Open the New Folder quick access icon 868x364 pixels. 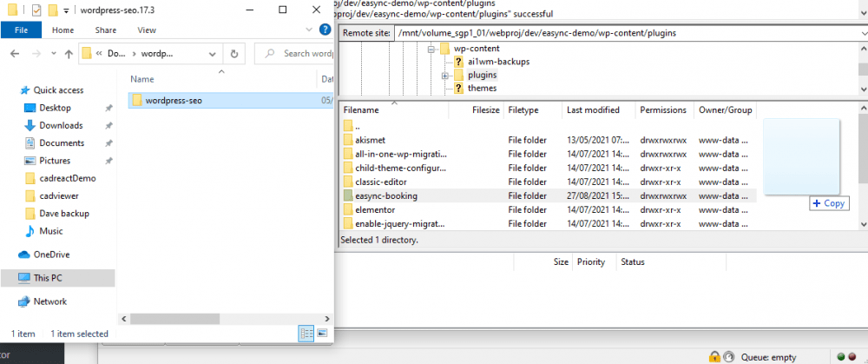(52, 10)
